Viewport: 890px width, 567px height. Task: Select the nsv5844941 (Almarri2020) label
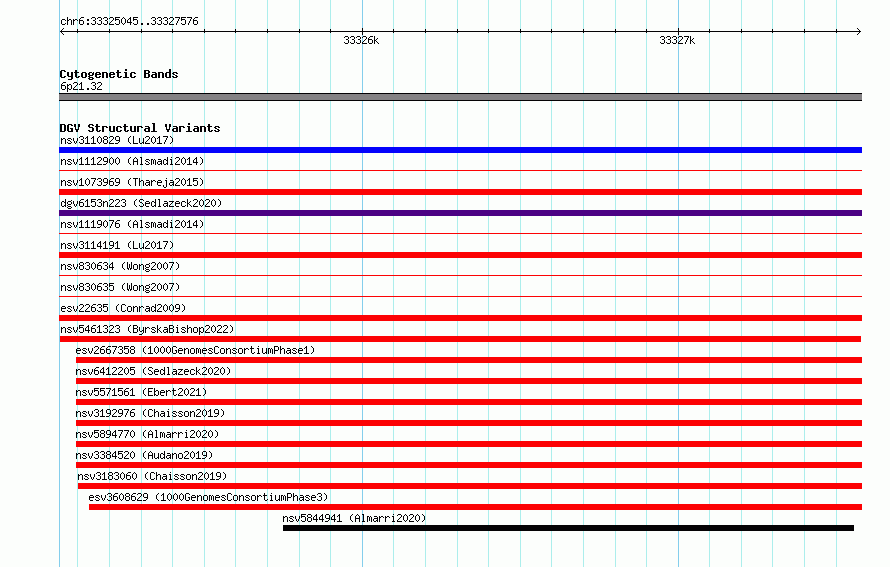coord(354,518)
